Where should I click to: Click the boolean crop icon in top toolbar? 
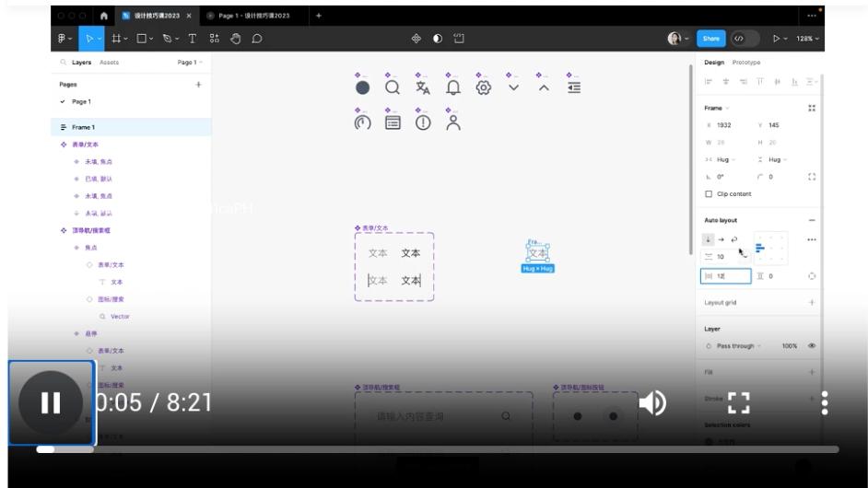click(459, 38)
